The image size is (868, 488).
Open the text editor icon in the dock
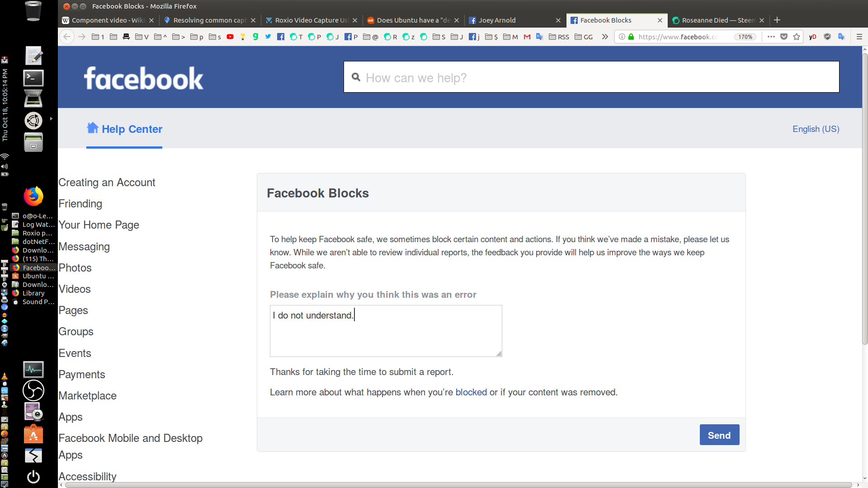(x=33, y=56)
